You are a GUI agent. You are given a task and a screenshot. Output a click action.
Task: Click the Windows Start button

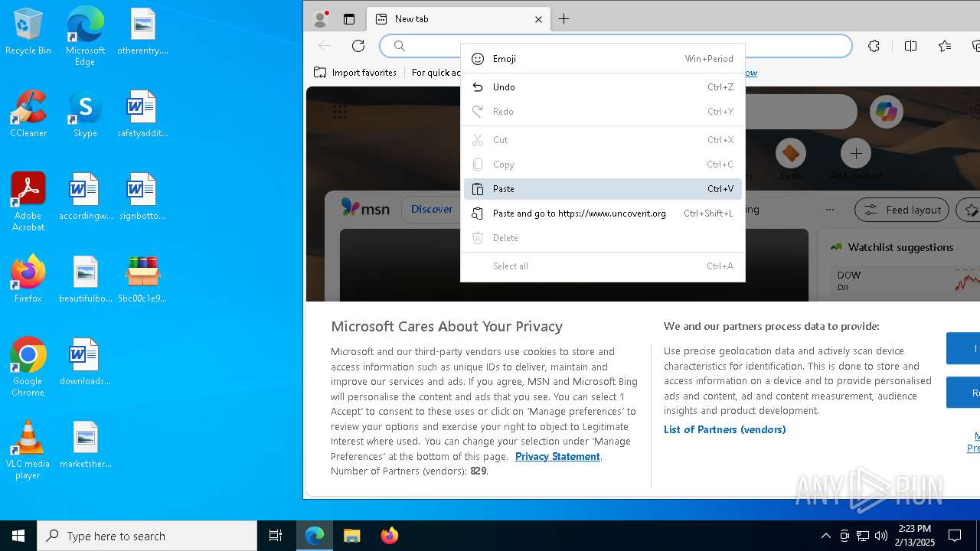[18, 536]
